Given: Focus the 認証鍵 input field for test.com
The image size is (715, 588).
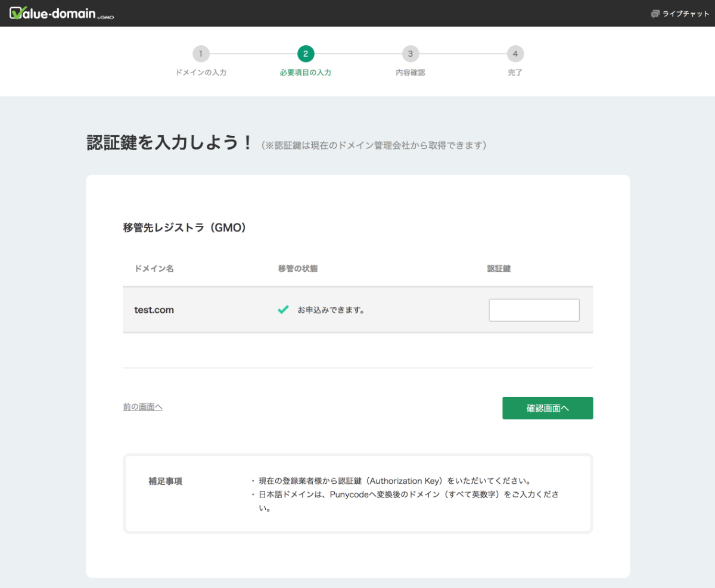Looking at the screenshot, I should (534, 310).
